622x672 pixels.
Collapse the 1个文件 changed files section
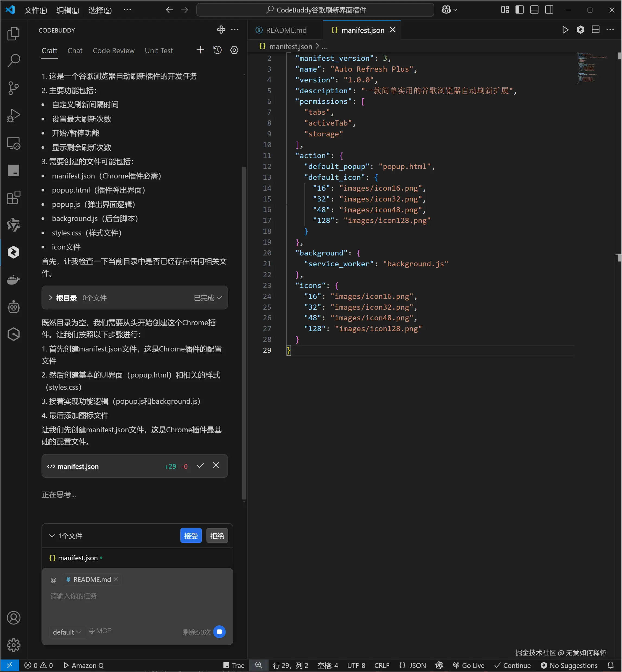tap(52, 536)
